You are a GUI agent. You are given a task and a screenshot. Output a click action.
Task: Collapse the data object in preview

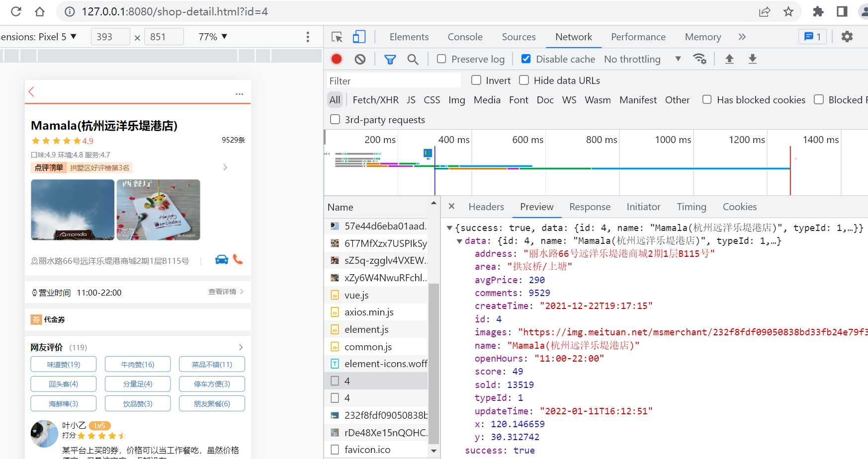(459, 241)
